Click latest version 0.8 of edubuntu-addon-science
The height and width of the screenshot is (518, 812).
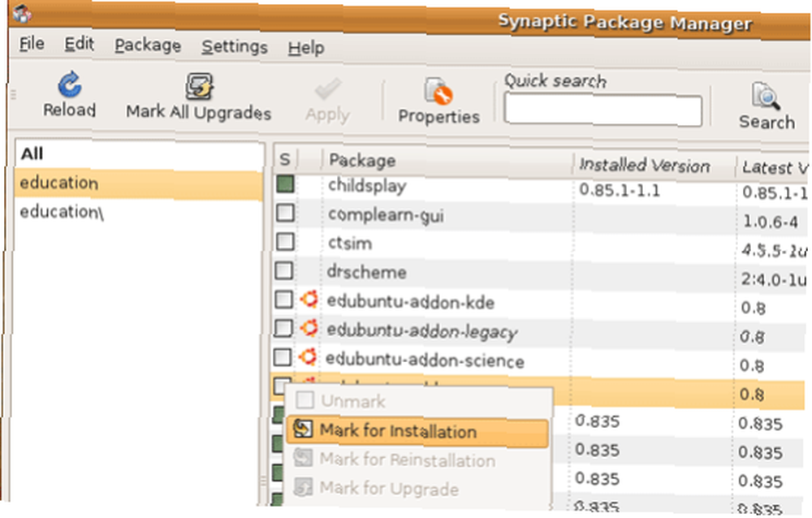click(751, 366)
